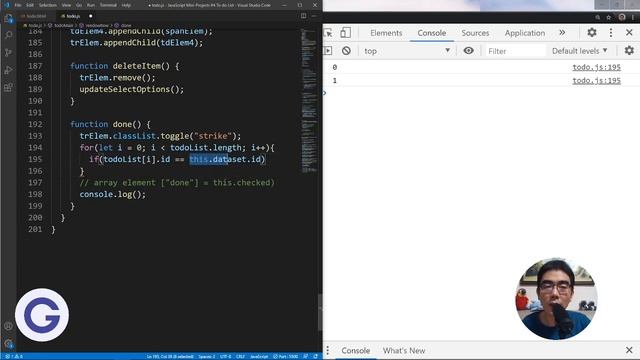Open the Explorer view in VS Code
Image resolution: width=640 pixels, height=360 pixels.
tap(8, 18)
